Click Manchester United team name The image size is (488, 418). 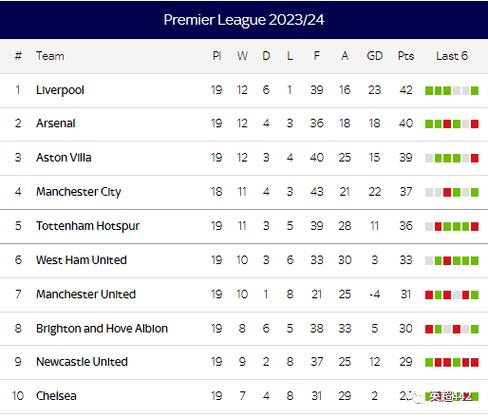(86, 294)
